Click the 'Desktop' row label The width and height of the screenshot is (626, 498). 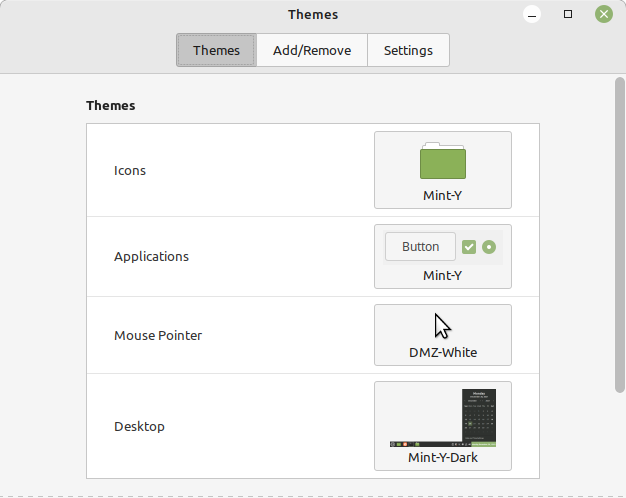click(139, 426)
